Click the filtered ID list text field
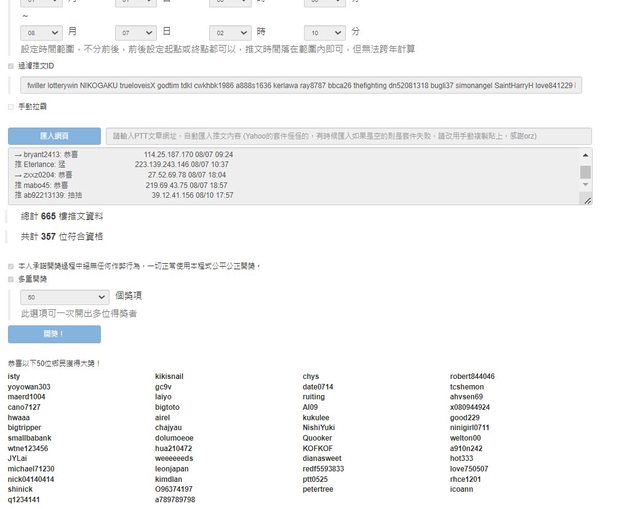 pyautogui.click(x=300, y=86)
